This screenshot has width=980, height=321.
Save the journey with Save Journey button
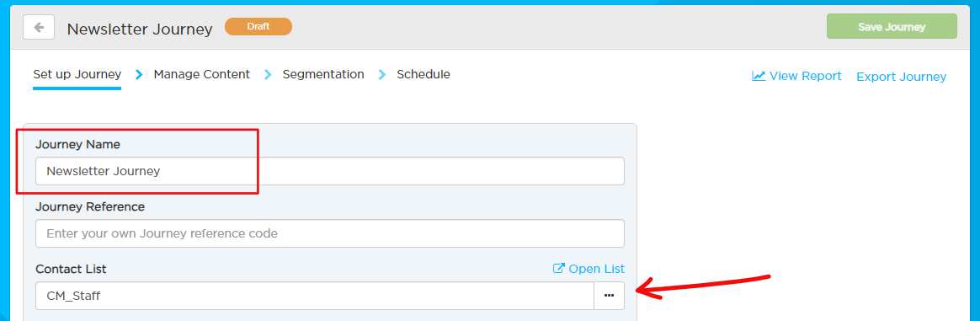tap(892, 27)
